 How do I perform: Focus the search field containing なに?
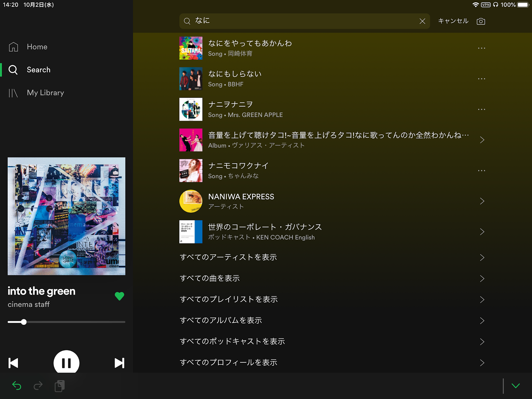[x=305, y=21]
